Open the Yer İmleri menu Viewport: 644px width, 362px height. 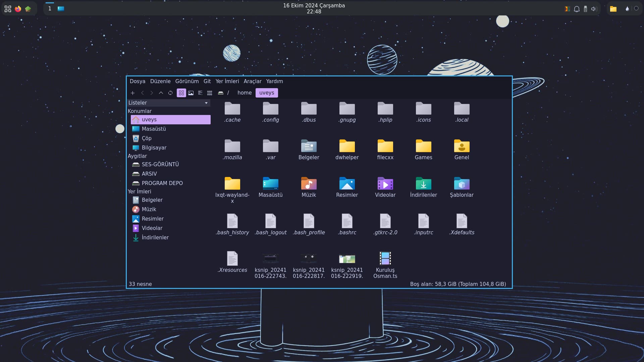(227, 81)
